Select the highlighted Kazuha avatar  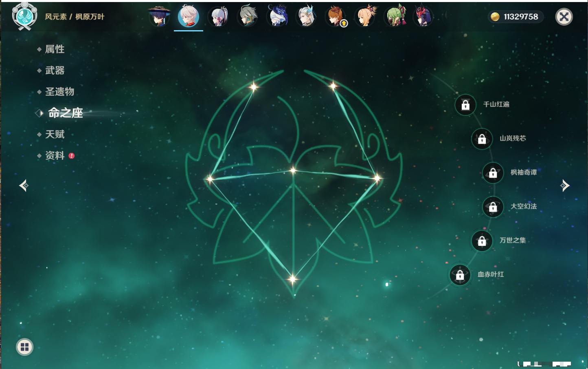(x=189, y=16)
